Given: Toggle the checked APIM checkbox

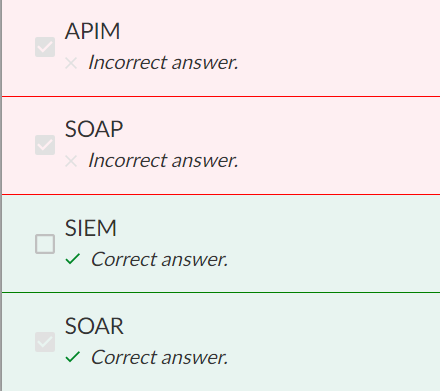Looking at the screenshot, I should tap(45, 47).
